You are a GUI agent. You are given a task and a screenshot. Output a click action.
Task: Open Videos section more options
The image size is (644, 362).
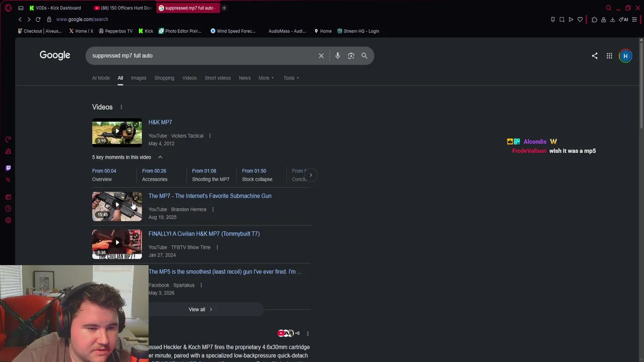pos(121,107)
